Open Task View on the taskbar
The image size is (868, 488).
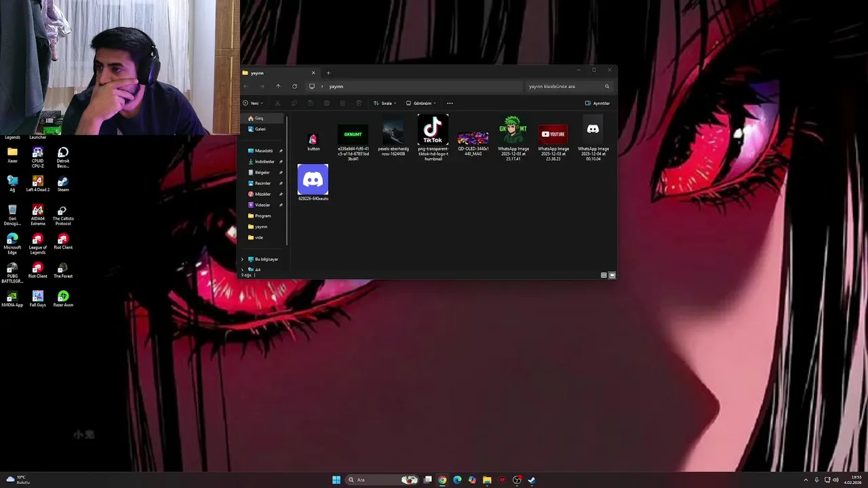click(428, 480)
